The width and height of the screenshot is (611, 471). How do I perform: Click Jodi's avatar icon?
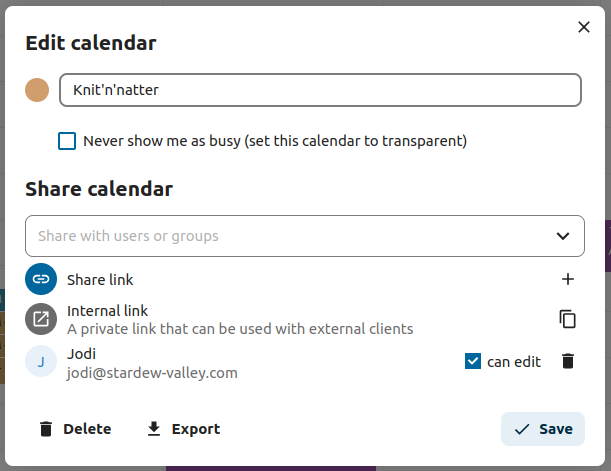pyautogui.click(x=41, y=362)
